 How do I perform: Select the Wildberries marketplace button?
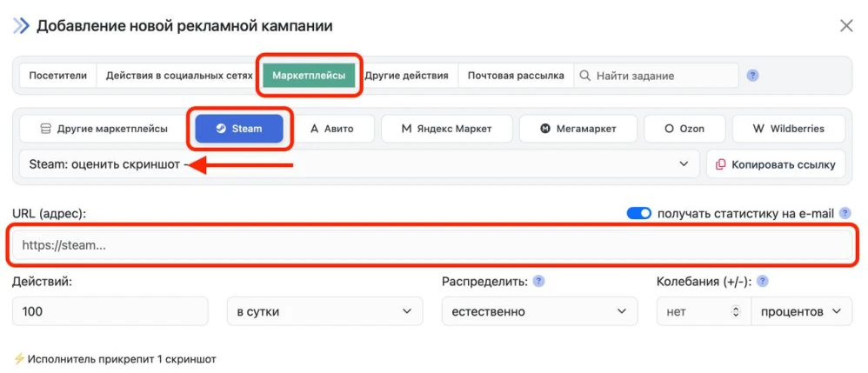tap(789, 129)
